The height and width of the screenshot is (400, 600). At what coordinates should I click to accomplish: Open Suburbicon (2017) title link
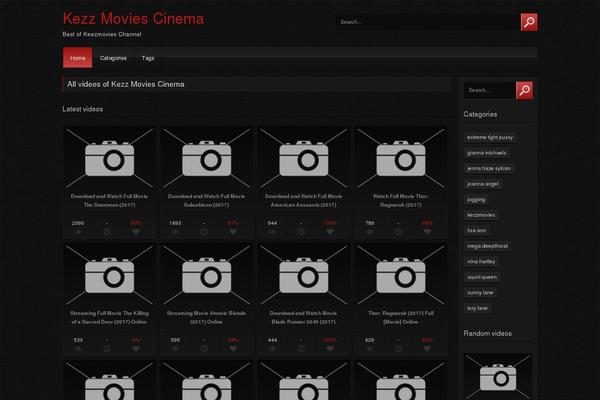(206, 201)
